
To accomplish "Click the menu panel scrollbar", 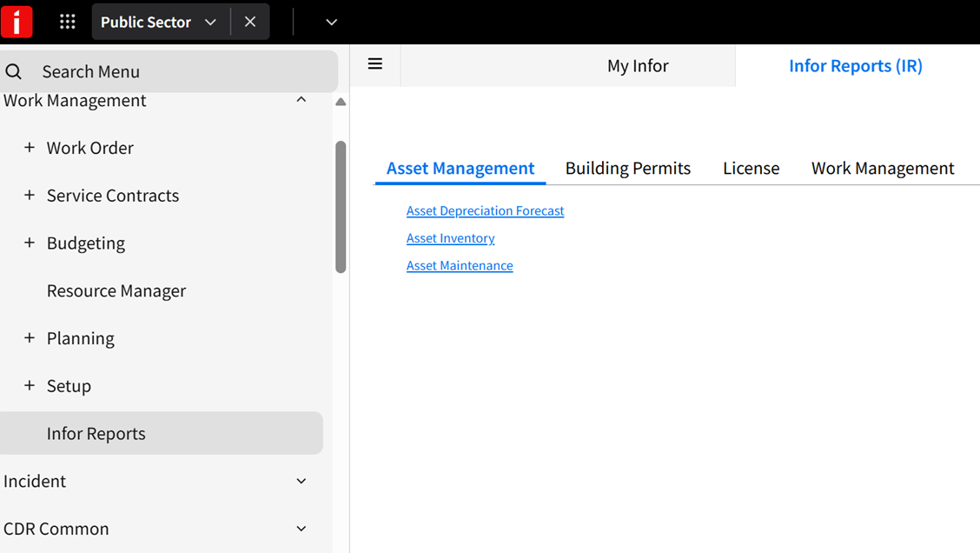I will coord(340,200).
